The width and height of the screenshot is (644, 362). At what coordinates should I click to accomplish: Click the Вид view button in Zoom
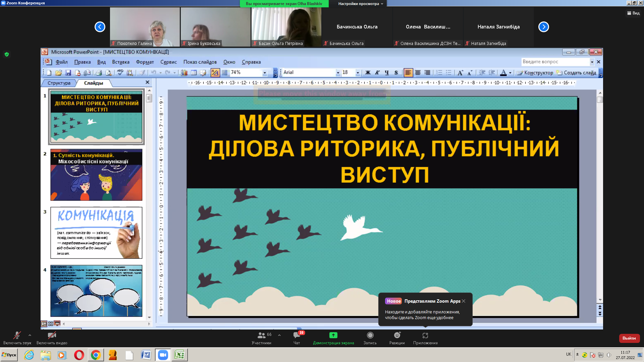pyautogui.click(x=633, y=13)
